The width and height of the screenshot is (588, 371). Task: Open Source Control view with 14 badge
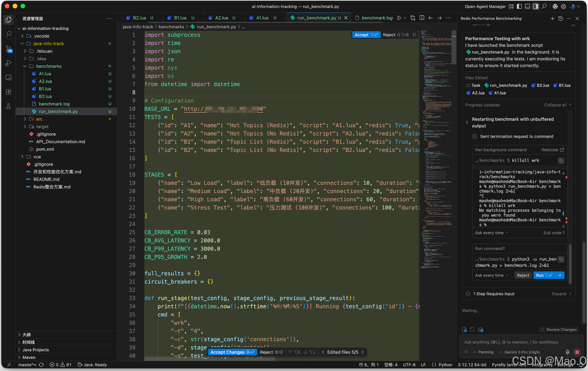coord(8,49)
